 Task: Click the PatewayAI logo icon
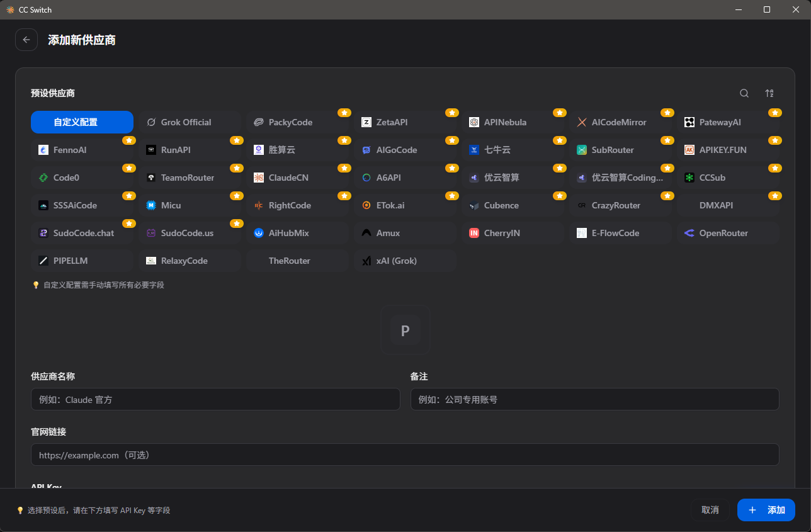(689, 122)
